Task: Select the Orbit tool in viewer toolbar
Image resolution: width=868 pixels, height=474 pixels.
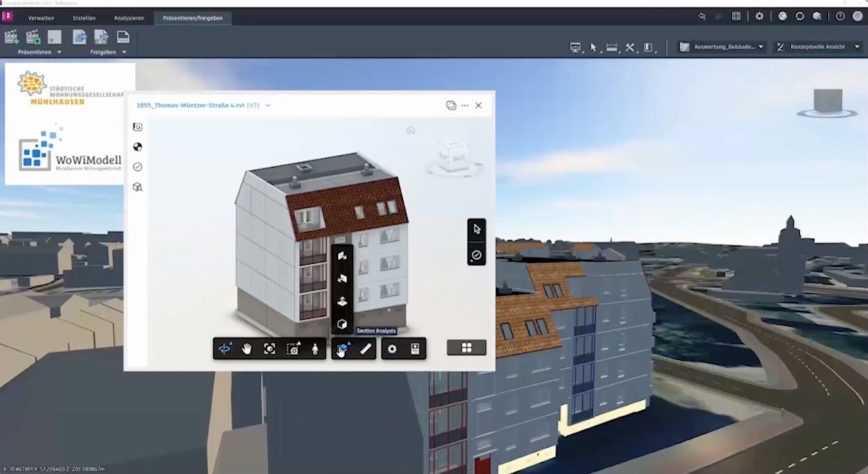Action: click(x=225, y=348)
